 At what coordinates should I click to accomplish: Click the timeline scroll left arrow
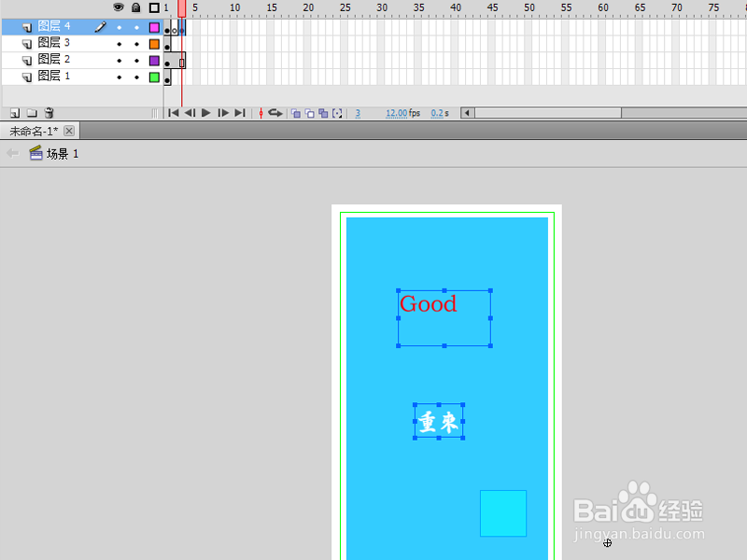467,113
